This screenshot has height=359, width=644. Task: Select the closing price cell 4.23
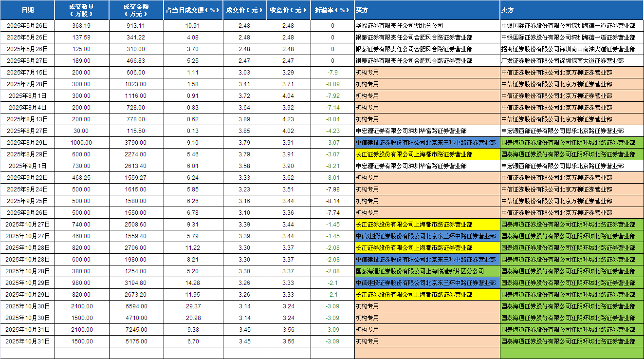(x=288, y=119)
